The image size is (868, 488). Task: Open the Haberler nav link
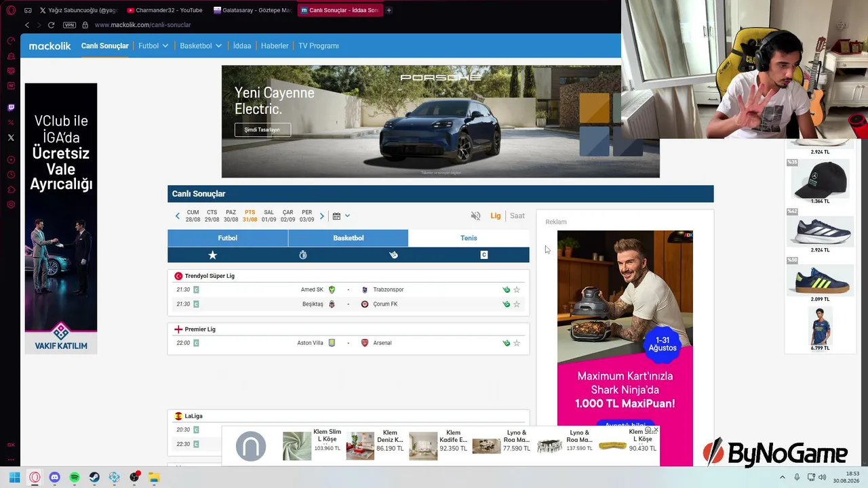pos(275,46)
